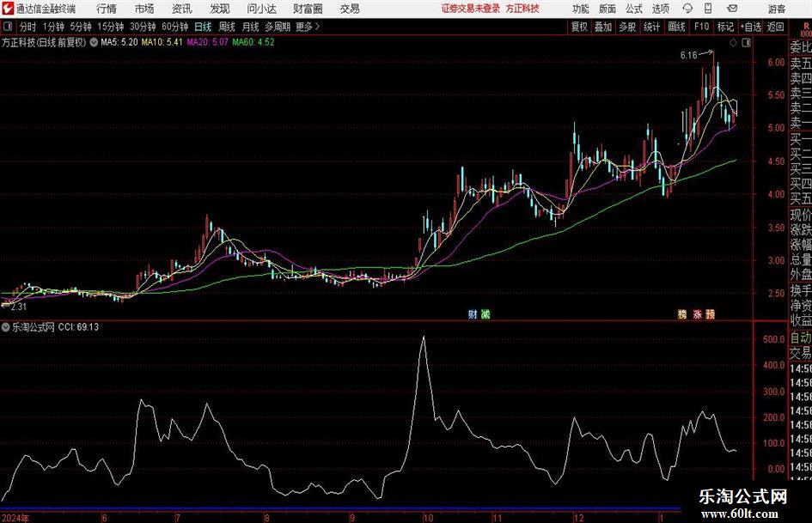Click the 复权 toolbar button
This screenshot has width=812, height=523.
579,27
